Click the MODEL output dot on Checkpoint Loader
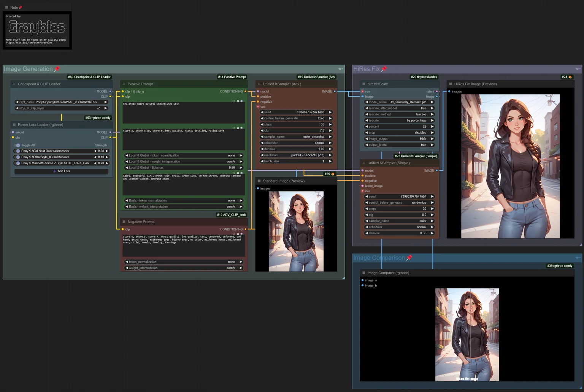This screenshot has width=584, height=392. [110, 92]
